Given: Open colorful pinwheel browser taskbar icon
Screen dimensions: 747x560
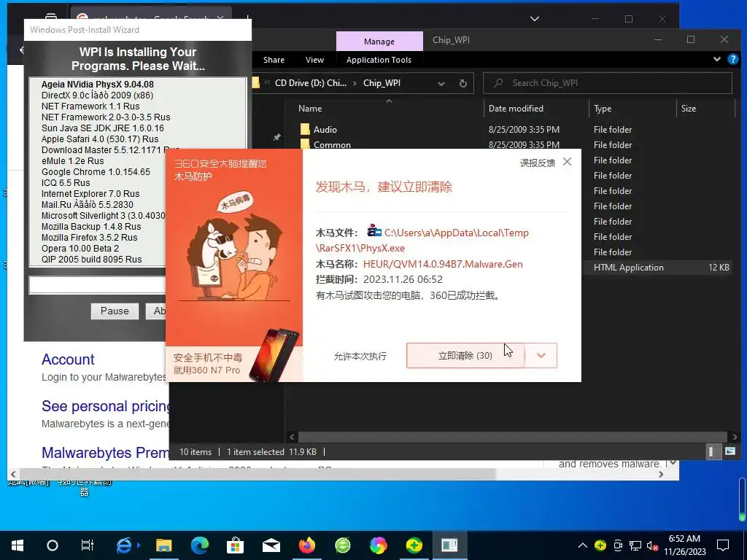Looking at the screenshot, I should tap(379, 545).
